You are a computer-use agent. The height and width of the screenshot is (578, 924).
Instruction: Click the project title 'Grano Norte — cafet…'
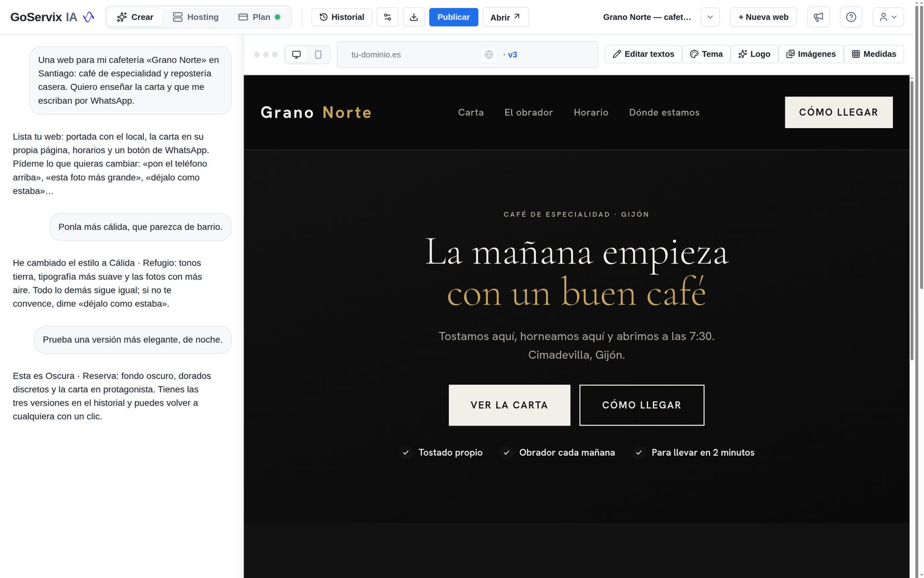pos(647,17)
